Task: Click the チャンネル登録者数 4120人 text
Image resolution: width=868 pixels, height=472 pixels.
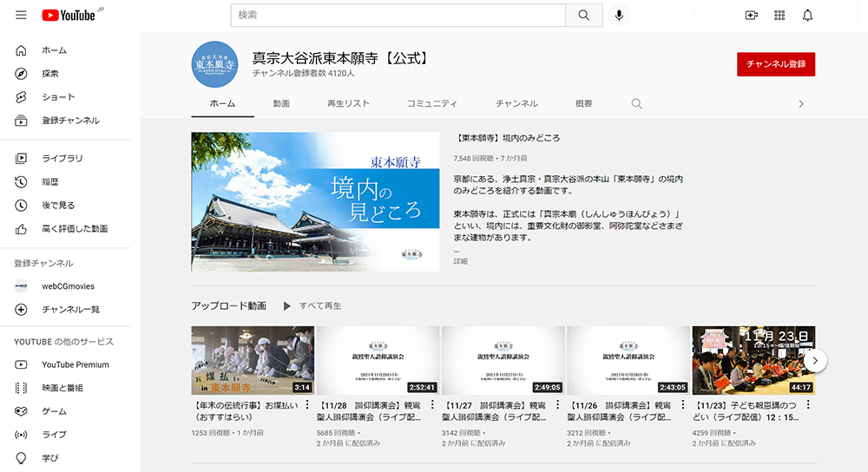Action: pyautogui.click(x=303, y=73)
